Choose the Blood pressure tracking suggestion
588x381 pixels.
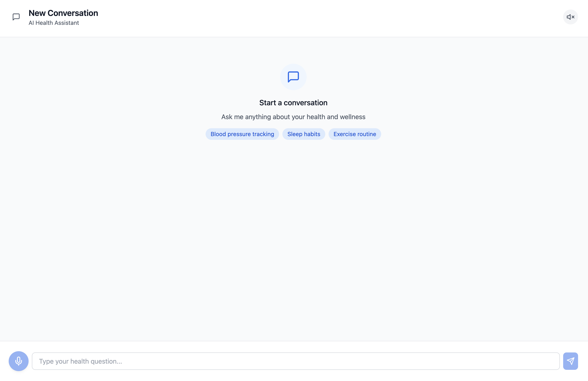click(x=242, y=134)
